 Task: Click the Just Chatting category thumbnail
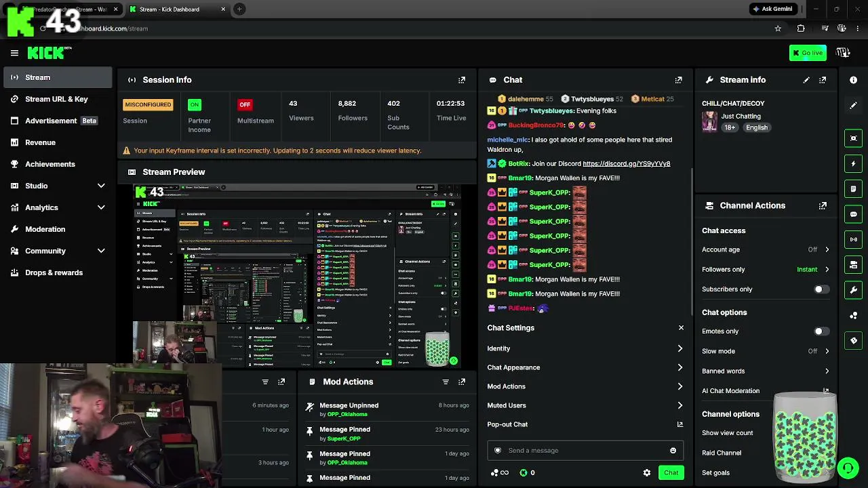(x=709, y=122)
